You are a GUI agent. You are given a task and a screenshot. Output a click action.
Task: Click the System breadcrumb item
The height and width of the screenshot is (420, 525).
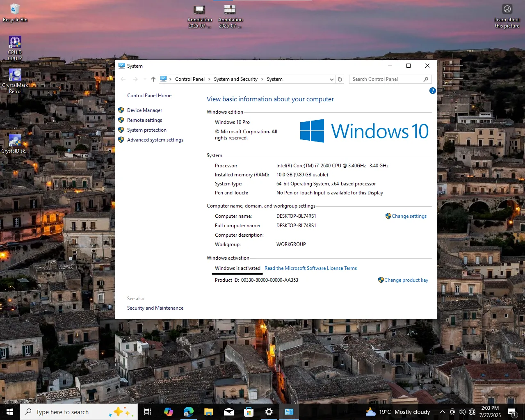pos(274,79)
